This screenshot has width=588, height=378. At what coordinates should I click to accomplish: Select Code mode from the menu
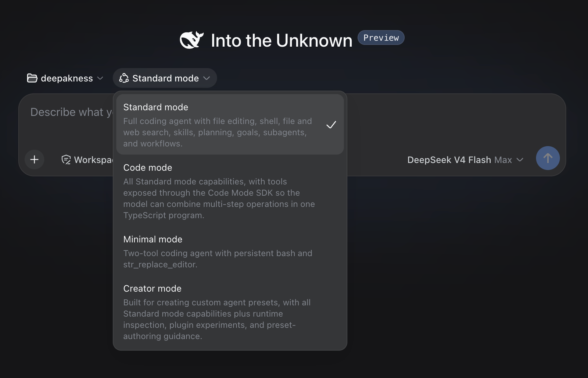click(x=230, y=191)
